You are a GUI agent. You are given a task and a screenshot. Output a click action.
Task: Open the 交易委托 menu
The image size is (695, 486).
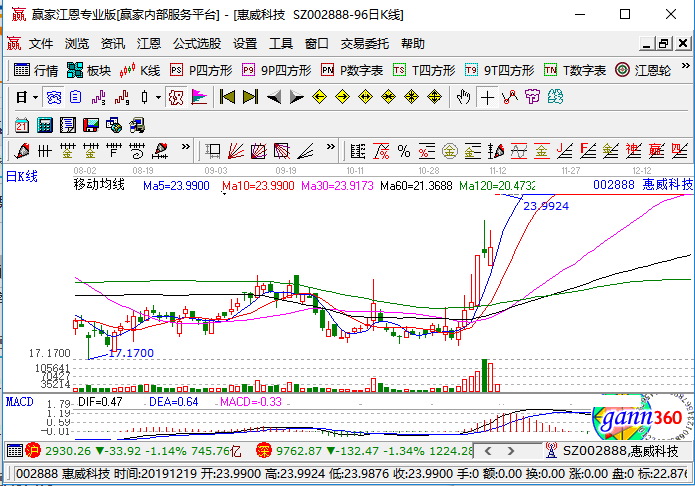[x=364, y=43]
